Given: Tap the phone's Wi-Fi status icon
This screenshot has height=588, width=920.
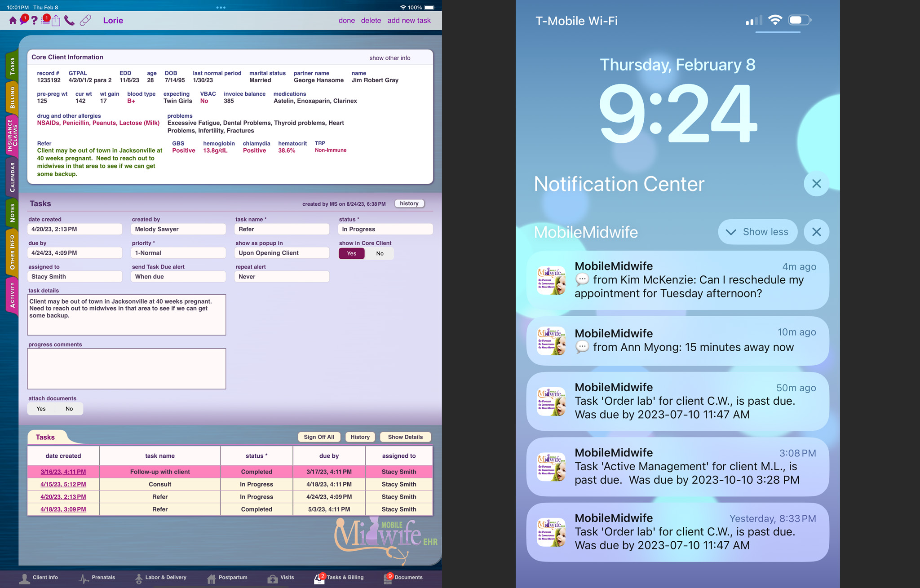Looking at the screenshot, I should coord(775,20).
